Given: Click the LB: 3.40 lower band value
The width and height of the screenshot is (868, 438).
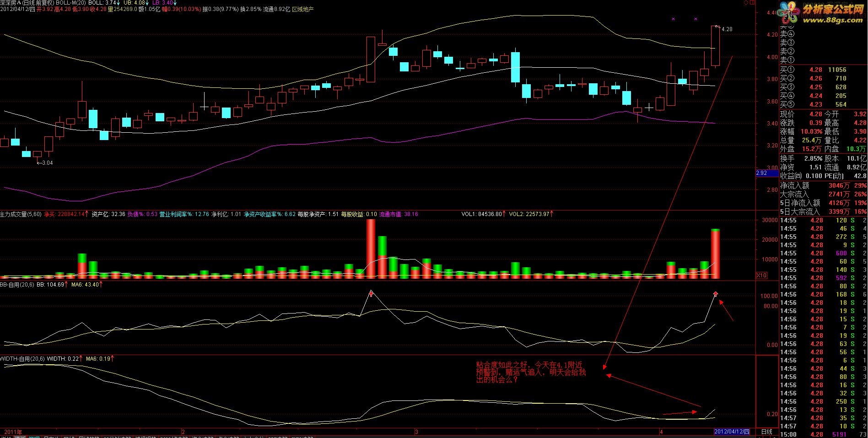Looking at the screenshot, I should [165, 3].
